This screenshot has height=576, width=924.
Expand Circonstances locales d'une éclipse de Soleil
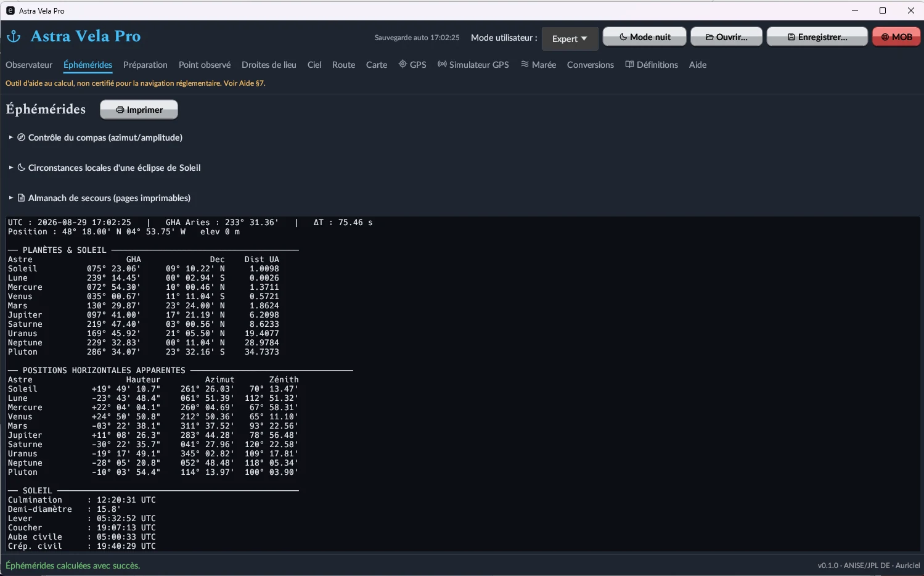[x=105, y=168]
